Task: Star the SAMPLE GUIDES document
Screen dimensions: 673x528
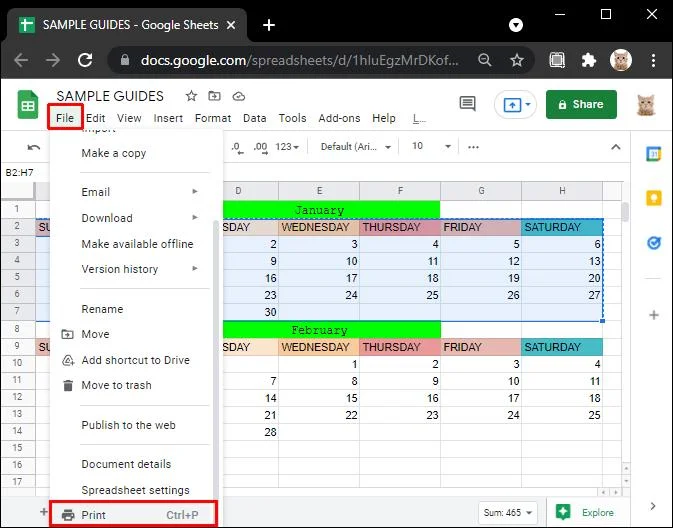Action: click(x=191, y=96)
